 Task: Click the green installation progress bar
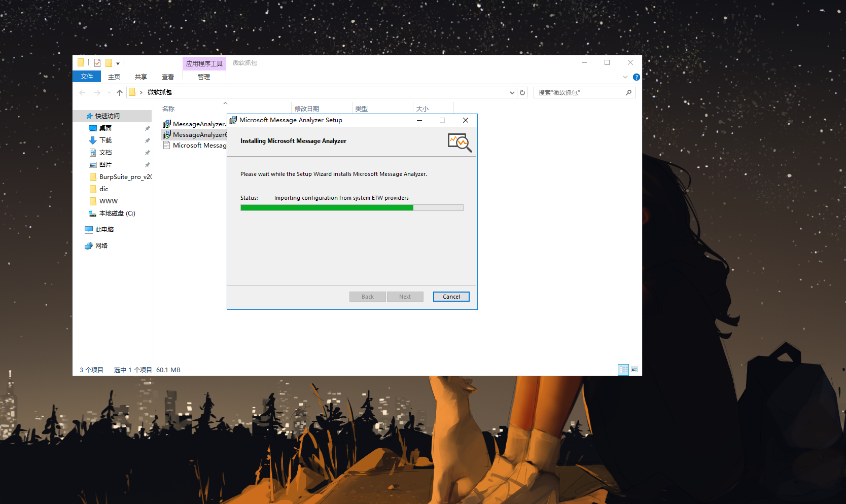pyautogui.click(x=352, y=207)
